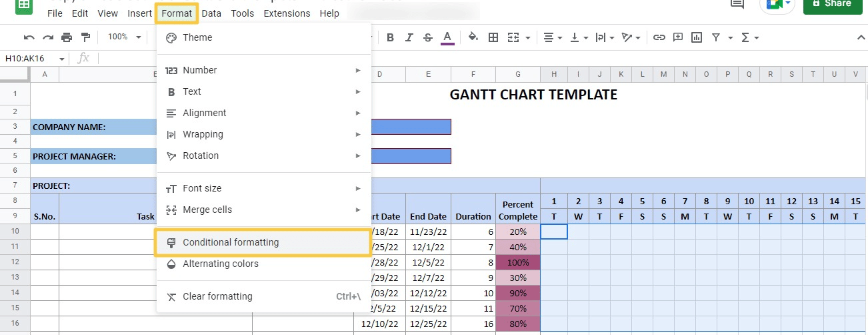
Task: Select the 100% percent complete cell
Action: click(518, 262)
